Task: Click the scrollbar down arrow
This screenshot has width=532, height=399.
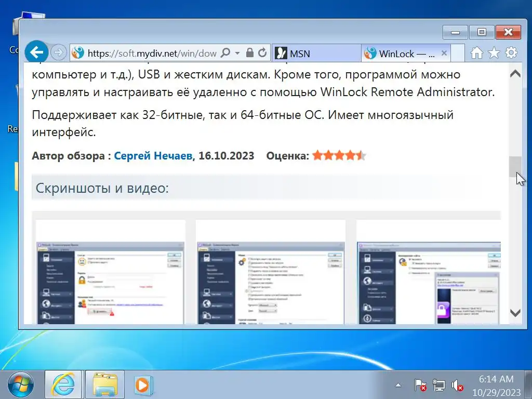Action: pyautogui.click(x=515, y=312)
